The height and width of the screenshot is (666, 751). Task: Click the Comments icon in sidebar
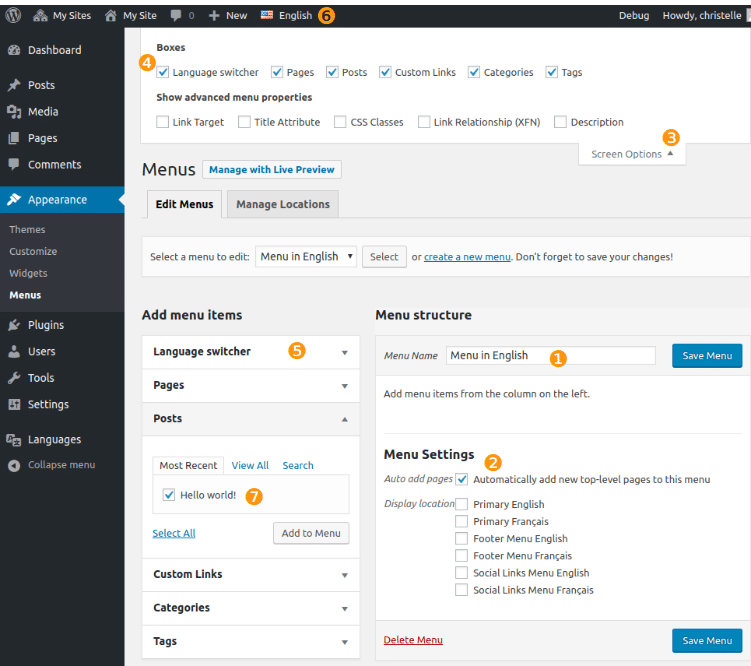(14, 164)
